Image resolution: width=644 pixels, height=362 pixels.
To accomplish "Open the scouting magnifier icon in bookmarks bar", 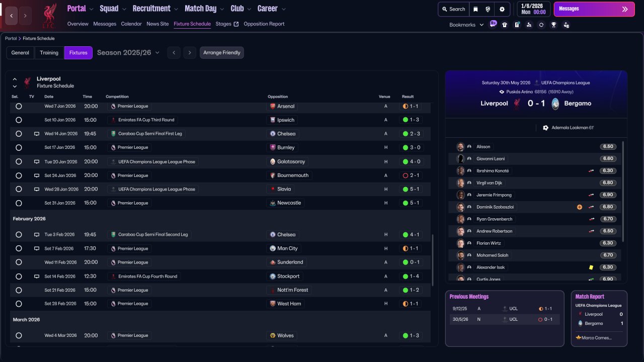I will [529, 25].
